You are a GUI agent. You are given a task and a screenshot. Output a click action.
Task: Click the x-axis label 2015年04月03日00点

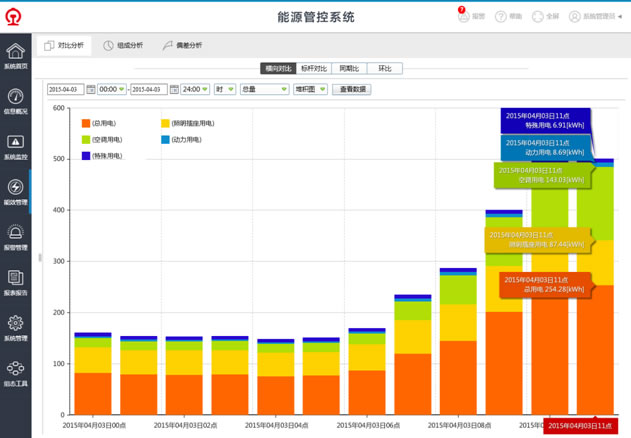pyautogui.click(x=94, y=426)
